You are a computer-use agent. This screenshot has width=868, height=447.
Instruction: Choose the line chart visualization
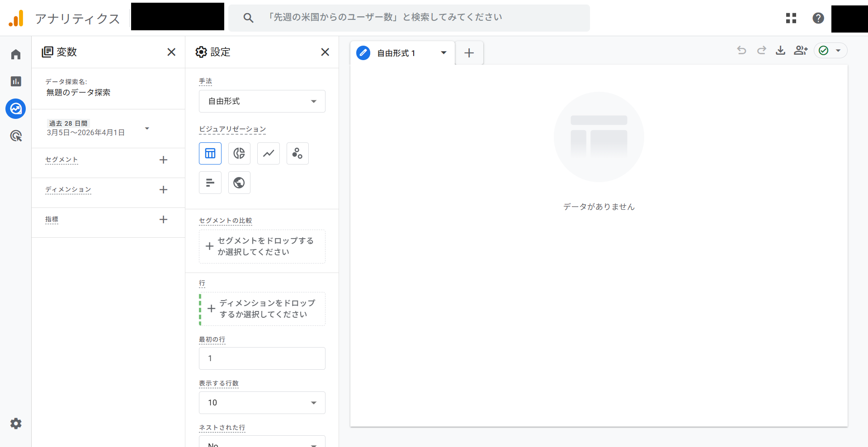(269, 154)
